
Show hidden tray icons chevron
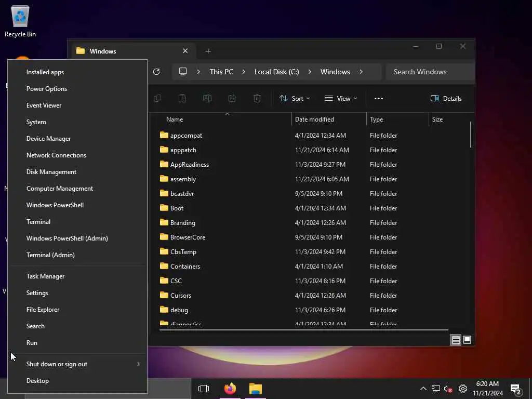pos(423,389)
